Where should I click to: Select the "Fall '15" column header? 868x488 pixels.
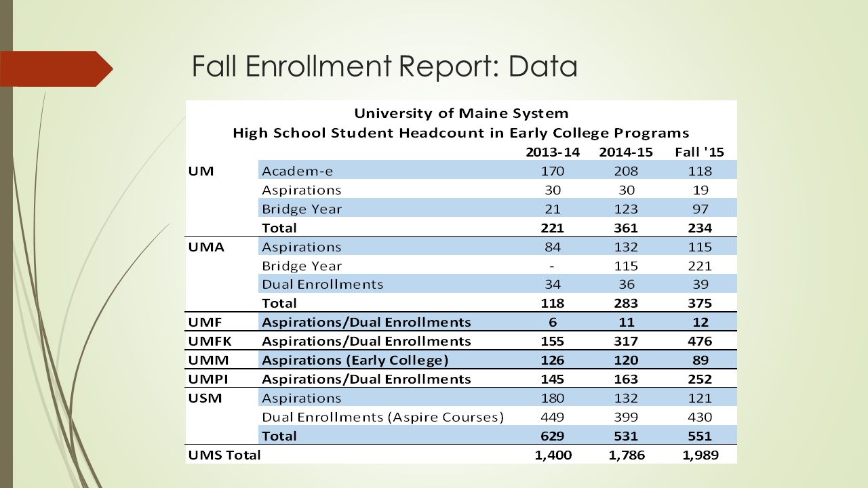click(x=698, y=152)
